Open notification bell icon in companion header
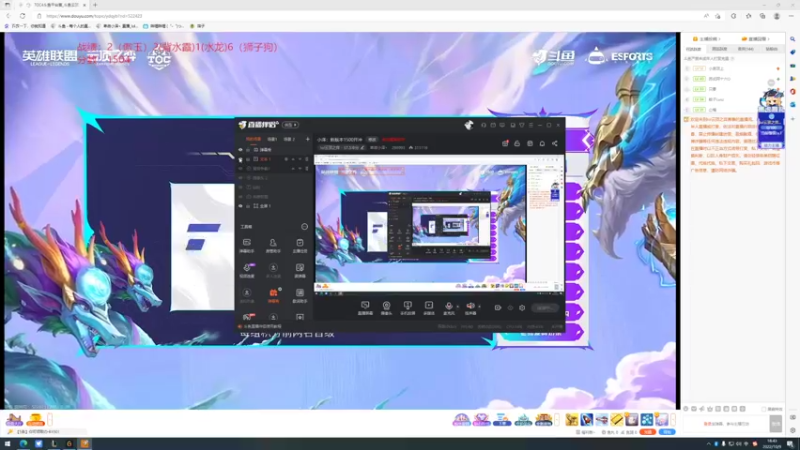800x450 pixels. point(542,143)
